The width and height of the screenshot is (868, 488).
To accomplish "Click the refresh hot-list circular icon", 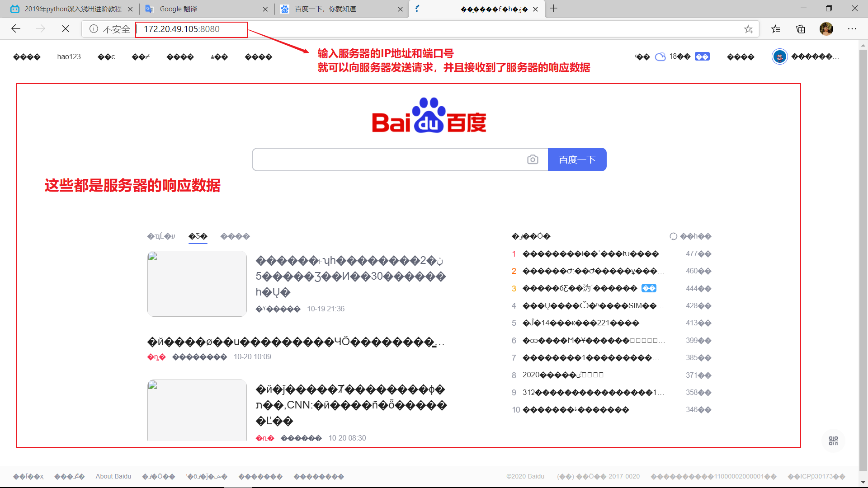I will 673,236.
